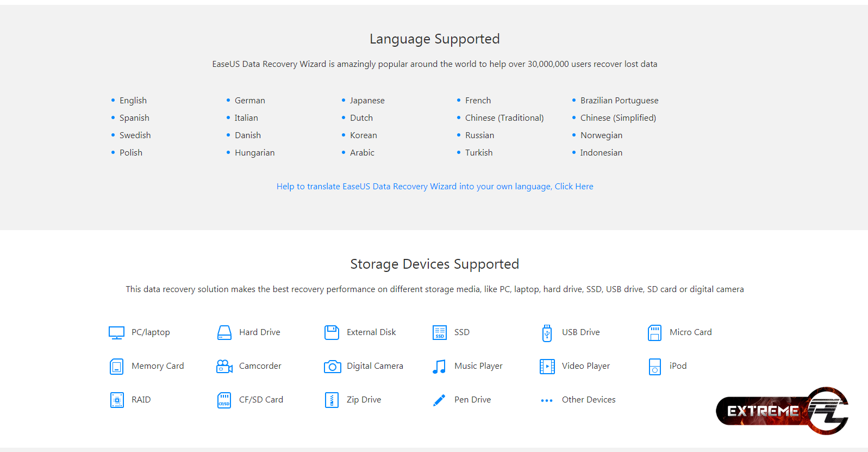Select the 'SSD' label
Screen dimensions: 868x452
pyautogui.click(x=462, y=332)
